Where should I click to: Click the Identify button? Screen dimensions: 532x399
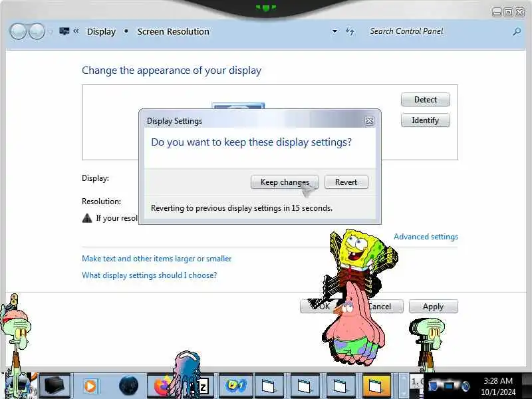(x=426, y=120)
